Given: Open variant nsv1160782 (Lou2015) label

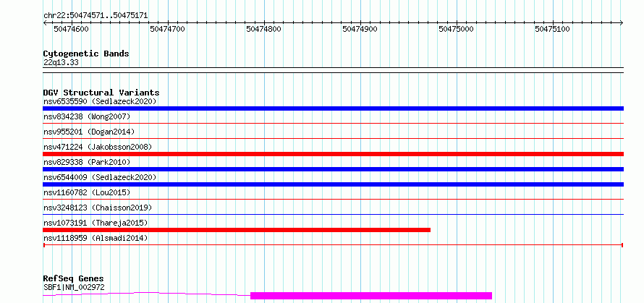Looking at the screenshot, I should click(x=87, y=192).
